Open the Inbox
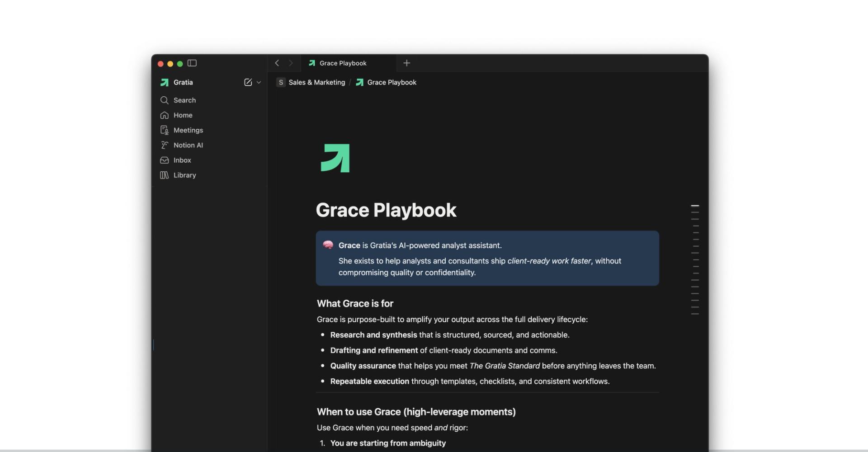 tap(182, 160)
